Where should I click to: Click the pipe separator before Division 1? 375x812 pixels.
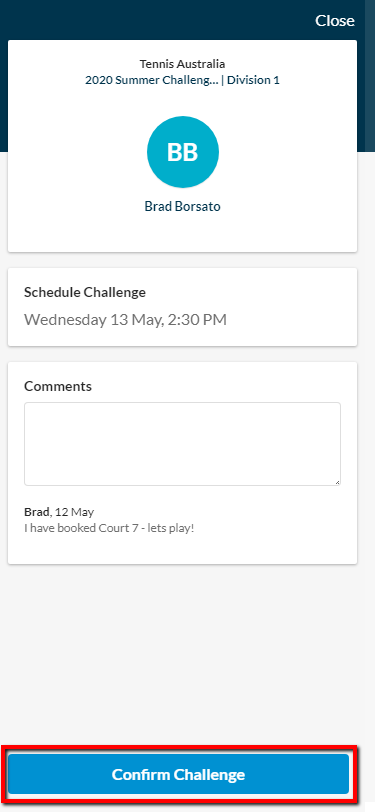tap(222, 80)
